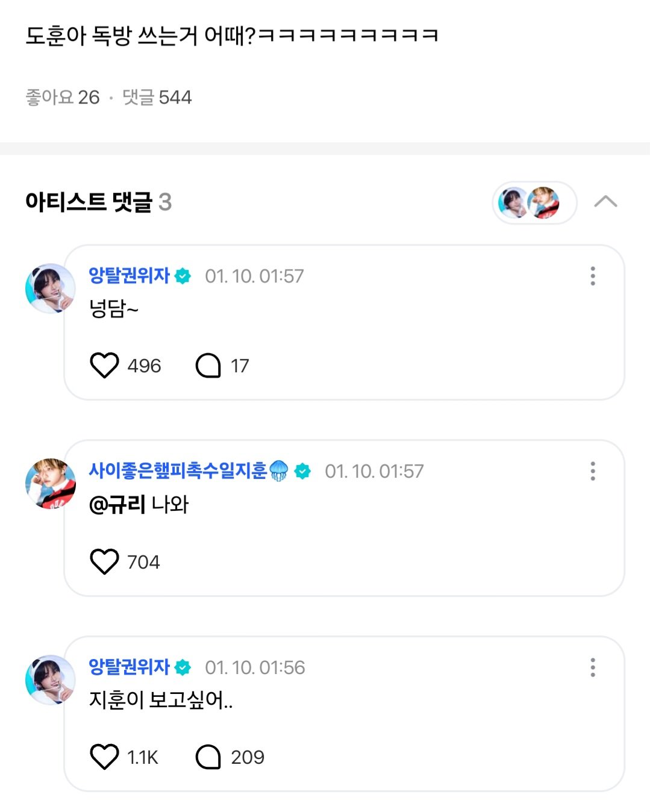Open more options for '넝담~' comment
Viewport: 650px width, 812px height.
pyautogui.click(x=593, y=276)
